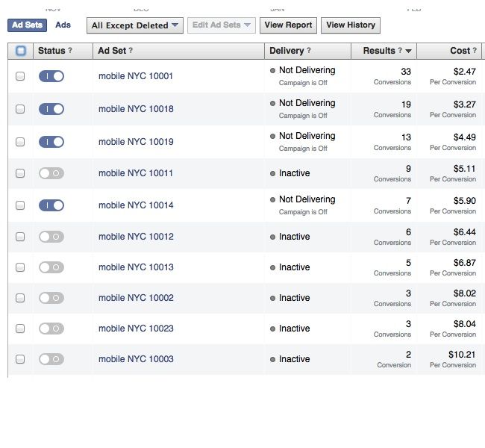Switch to the Ads tab

coord(63,25)
